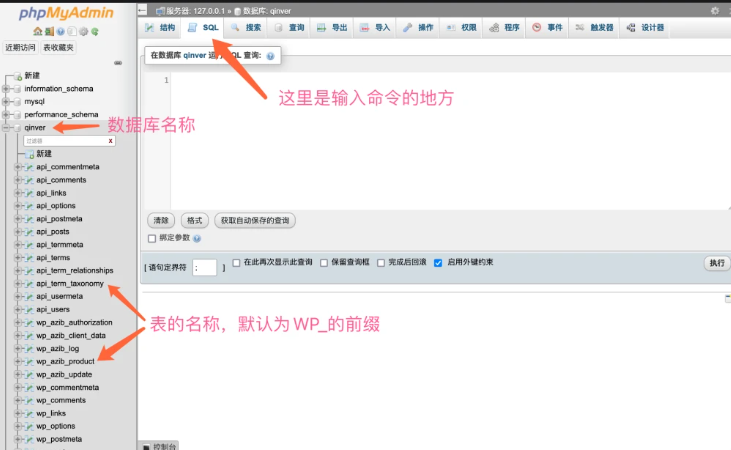Uncheck the 启用外键约束 checkbox
Image resolution: width=731 pixels, height=450 pixels.
pyautogui.click(x=438, y=263)
